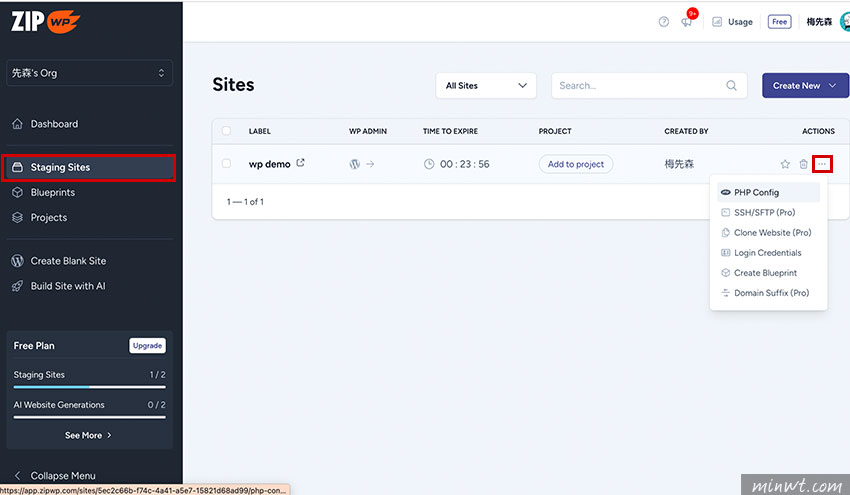Screen dimensions: 850x495
Task: Open the three-dot actions menu
Action: (822, 164)
